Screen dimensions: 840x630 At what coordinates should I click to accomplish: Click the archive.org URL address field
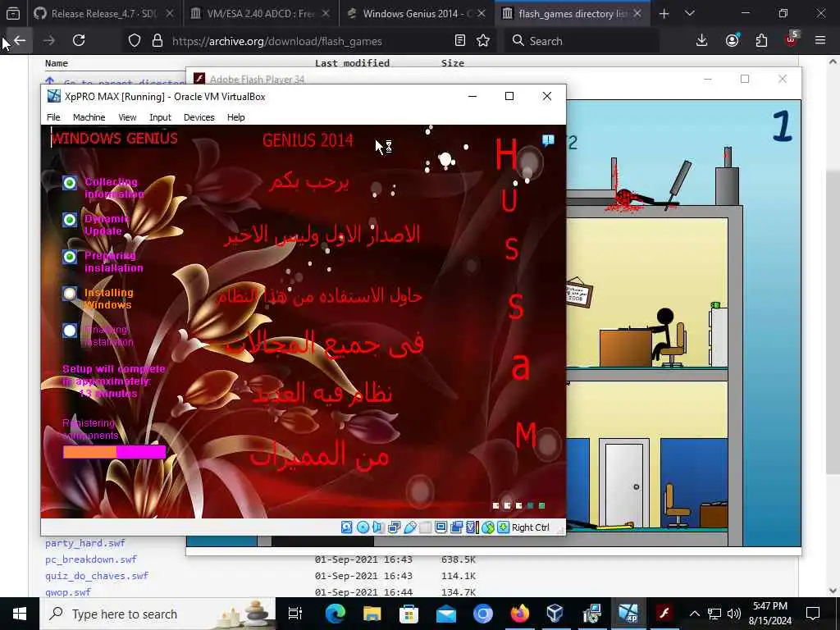tap(311, 41)
